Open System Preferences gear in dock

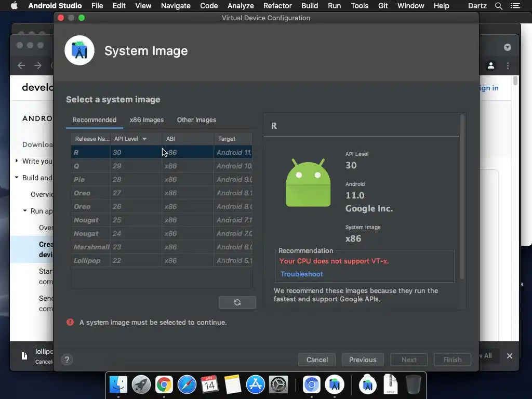(x=278, y=385)
